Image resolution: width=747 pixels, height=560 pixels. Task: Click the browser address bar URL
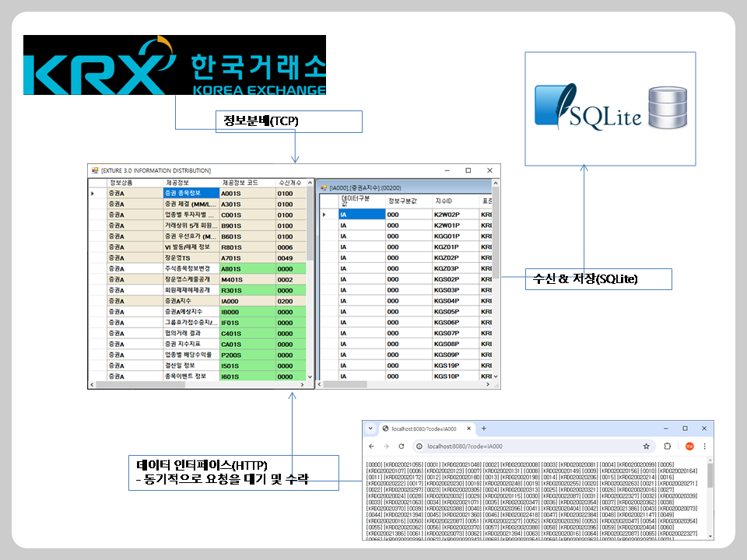465,446
